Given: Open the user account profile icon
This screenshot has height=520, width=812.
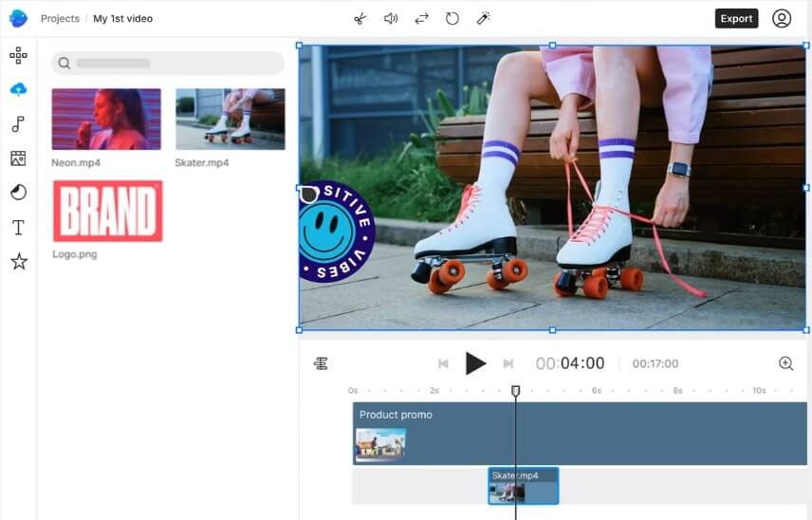Looking at the screenshot, I should (x=782, y=19).
